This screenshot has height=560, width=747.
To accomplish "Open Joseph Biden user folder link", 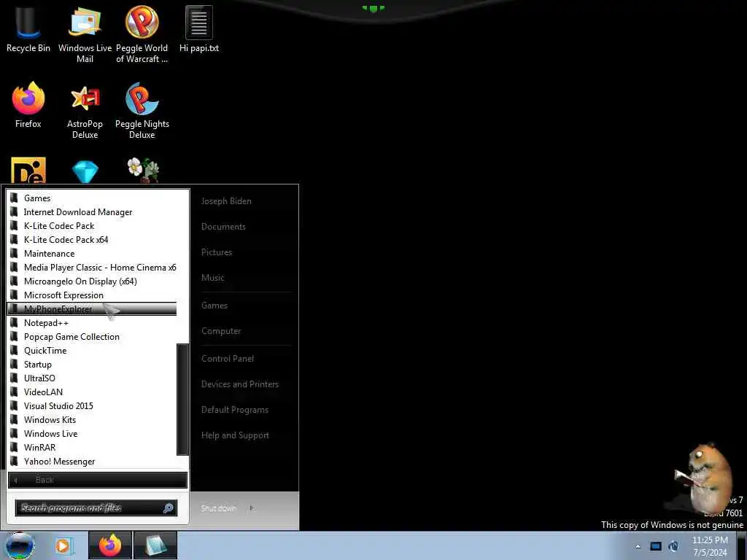I will (226, 201).
